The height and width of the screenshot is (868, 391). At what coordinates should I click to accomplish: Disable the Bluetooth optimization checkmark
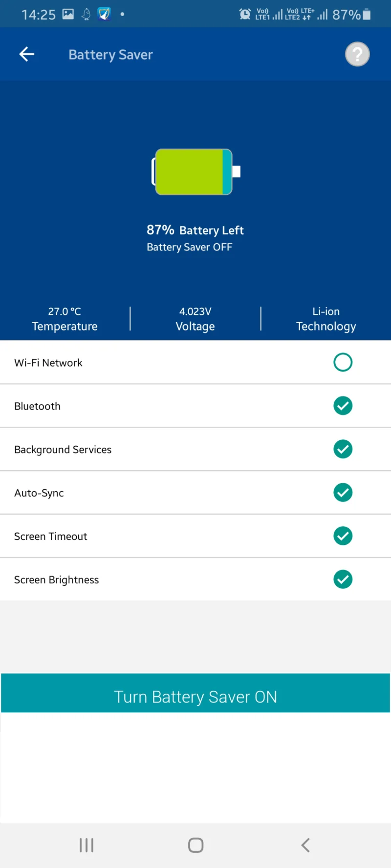coord(343,406)
